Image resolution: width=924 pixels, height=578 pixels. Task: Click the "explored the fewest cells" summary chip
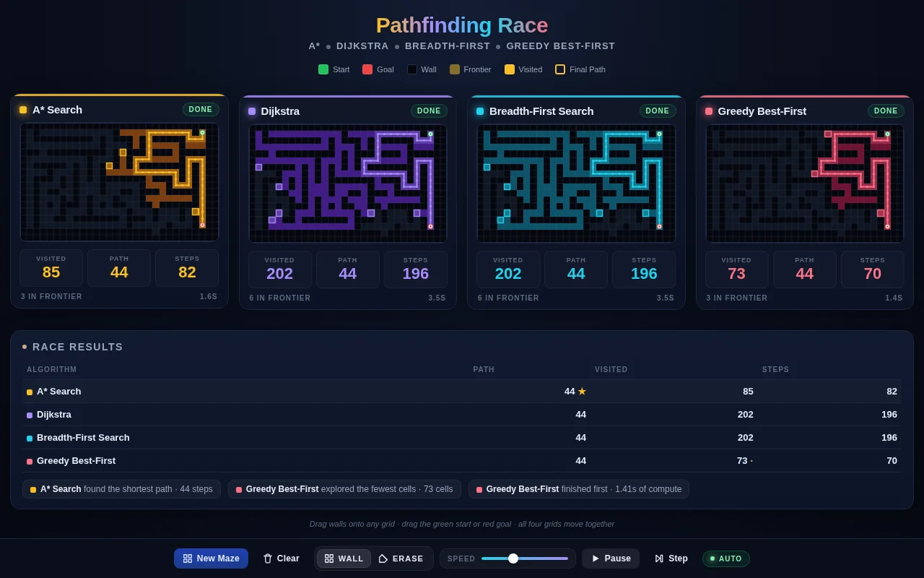344,489
